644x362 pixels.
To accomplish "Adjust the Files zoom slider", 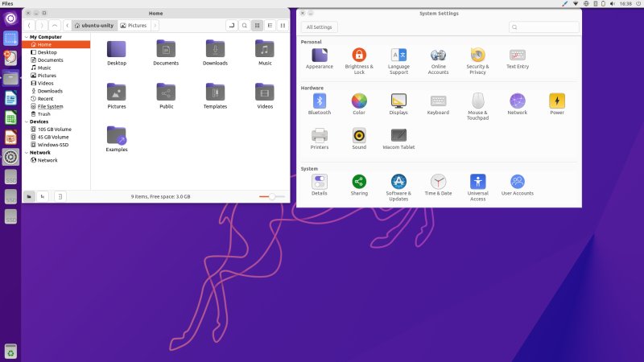I will pyautogui.click(x=272, y=196).
